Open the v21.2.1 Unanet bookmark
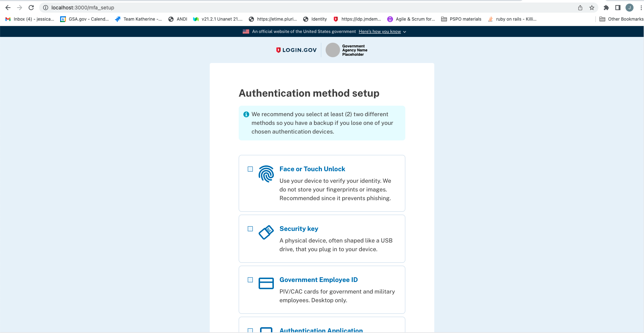This screenshot has height=333, width=644. (218, 19)
